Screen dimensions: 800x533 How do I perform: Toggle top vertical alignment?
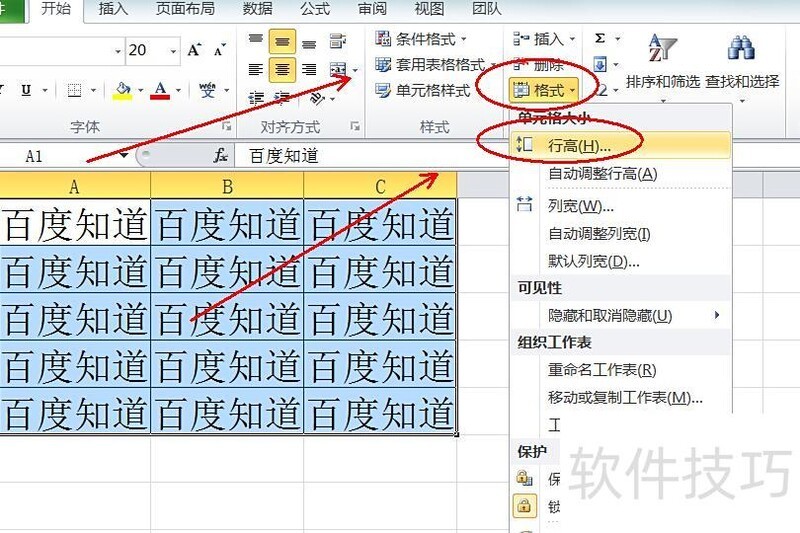point(256,41)
